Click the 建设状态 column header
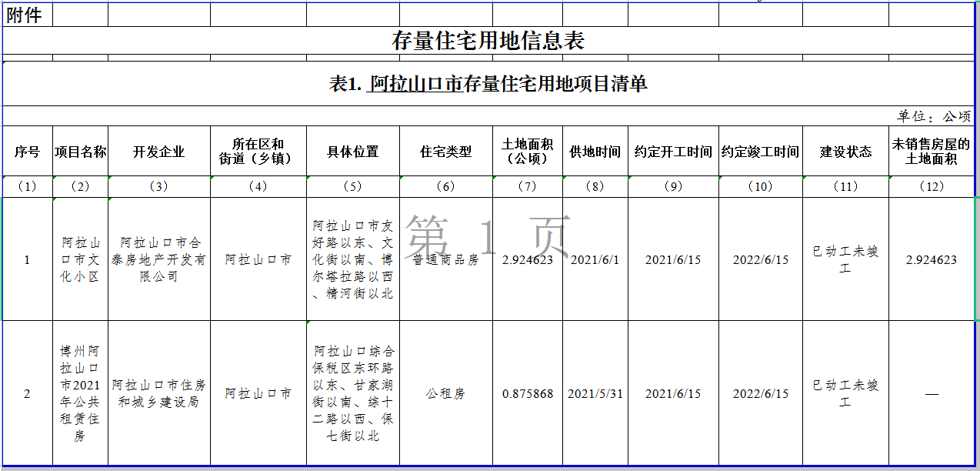980x471 pixels. 845,152
